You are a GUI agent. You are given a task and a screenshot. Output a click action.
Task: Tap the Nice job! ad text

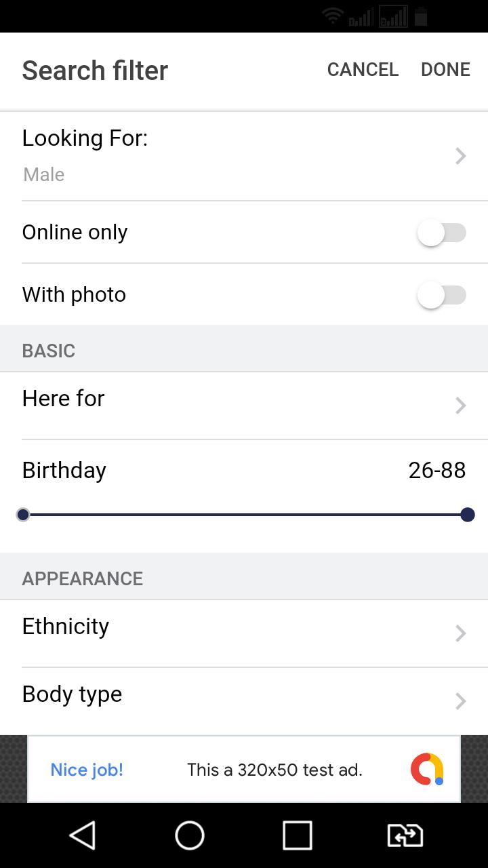coord(87,770)
